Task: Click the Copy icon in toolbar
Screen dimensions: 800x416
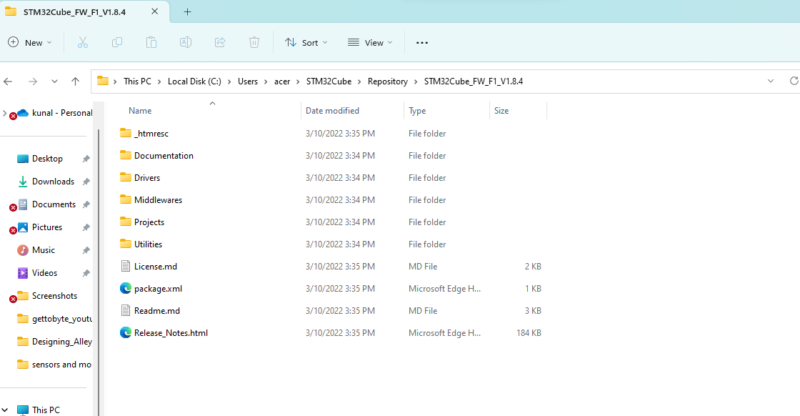Action: pyautogui.click(x=117, y=43)
